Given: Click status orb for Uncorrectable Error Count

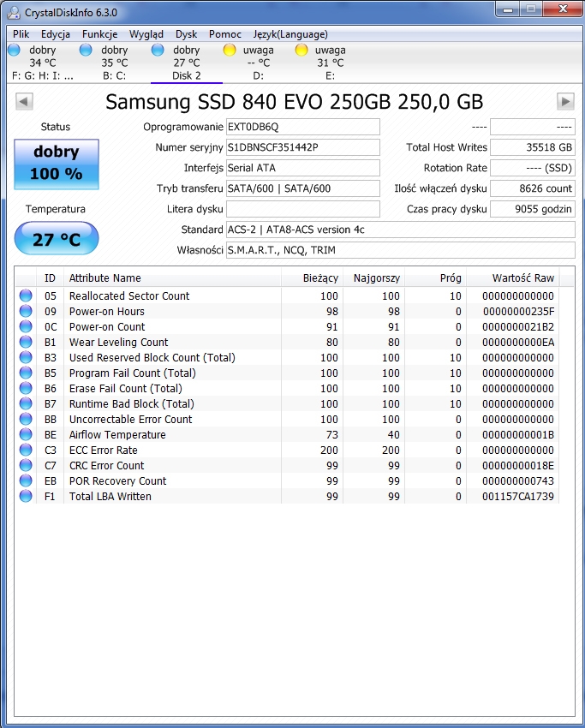Looking at the screenshot, I should coord(26,419).
